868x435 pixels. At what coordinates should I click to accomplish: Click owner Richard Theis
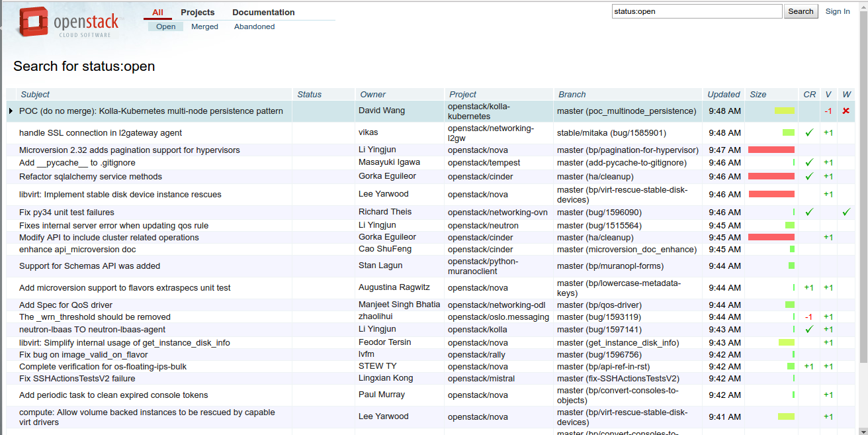click(385, 211)
